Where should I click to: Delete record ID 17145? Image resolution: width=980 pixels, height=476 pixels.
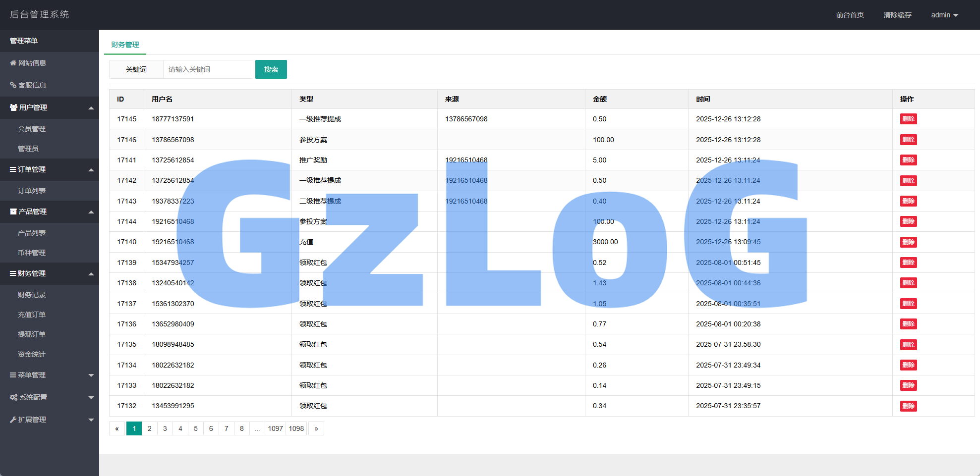pos(908,119)
